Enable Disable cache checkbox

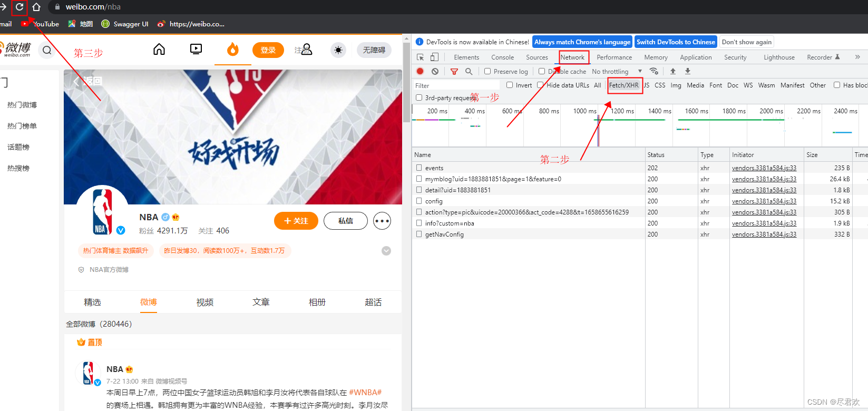click(542, 71)
